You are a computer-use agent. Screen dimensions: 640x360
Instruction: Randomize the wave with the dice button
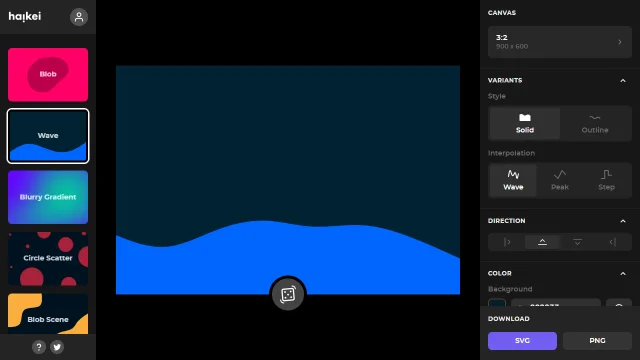(x=288, y=294)
